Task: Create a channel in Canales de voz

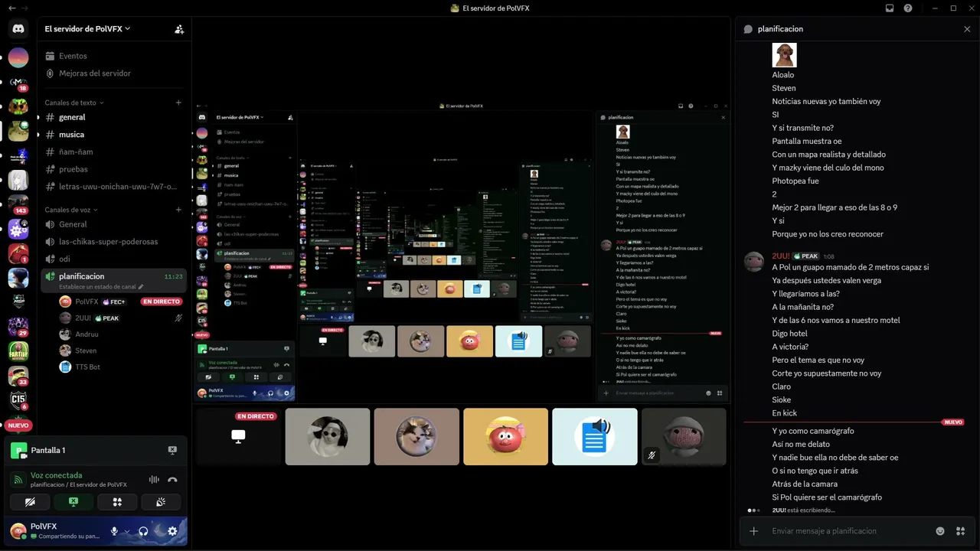Action: (x=178, y=210)
